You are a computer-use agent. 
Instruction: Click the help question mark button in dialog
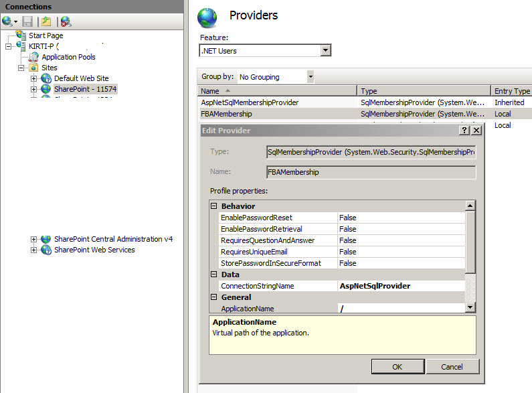pos(464,131)
